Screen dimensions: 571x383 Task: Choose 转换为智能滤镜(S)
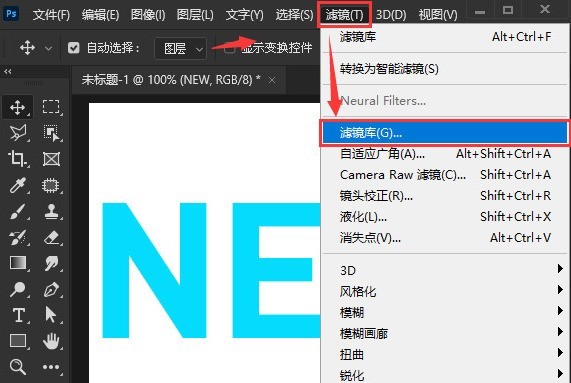point(445,69)
